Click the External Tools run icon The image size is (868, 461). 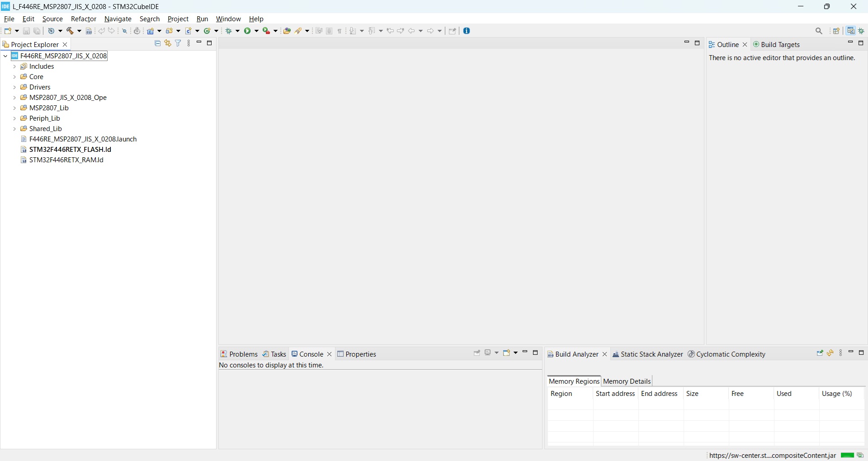(267, 31)
